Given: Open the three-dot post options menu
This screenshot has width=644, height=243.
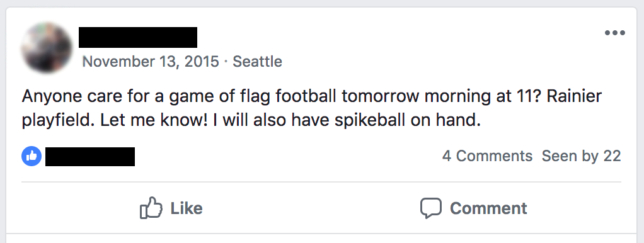Looking at the screenshot, I should click(x=615, y=33).
